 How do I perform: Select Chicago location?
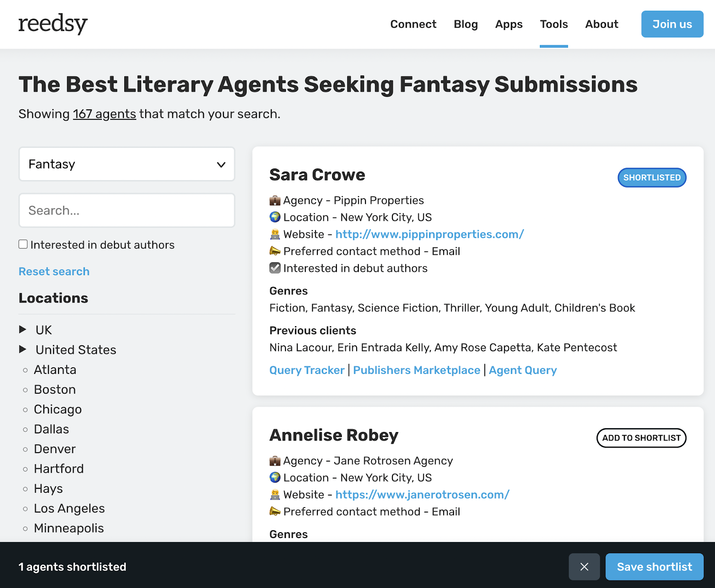pyautogui.click(x=58, y=410)
